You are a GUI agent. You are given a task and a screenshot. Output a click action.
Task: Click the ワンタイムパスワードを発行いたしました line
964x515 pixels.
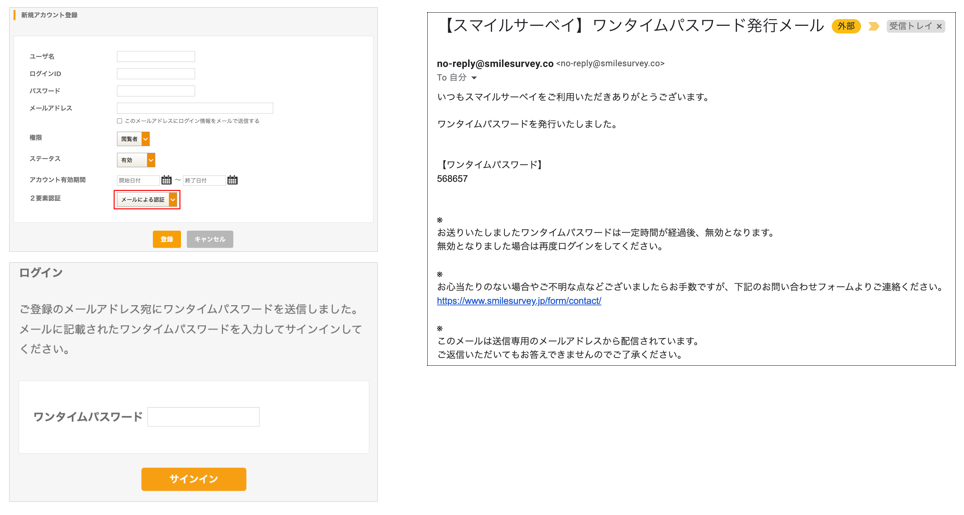527,124
